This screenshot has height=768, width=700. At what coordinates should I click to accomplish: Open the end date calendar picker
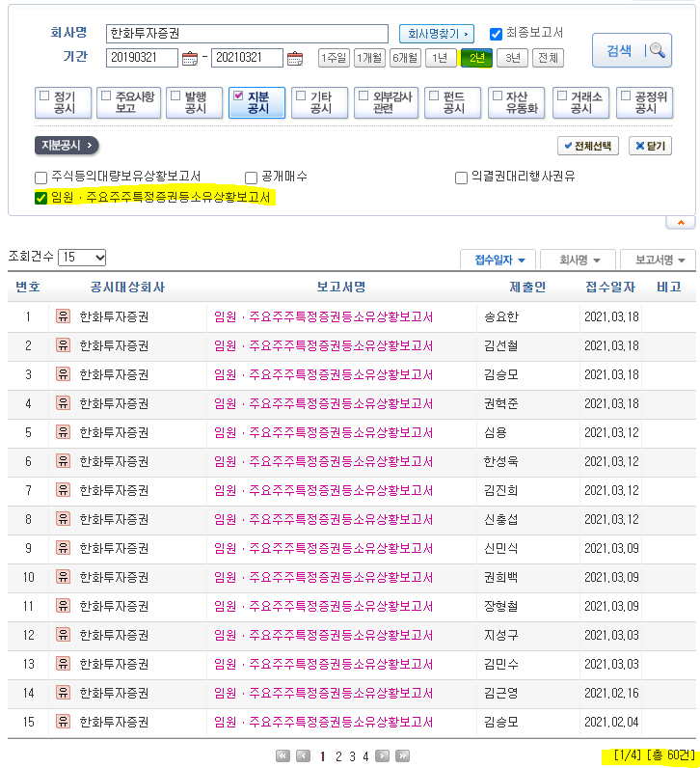(x=295, y=58)
